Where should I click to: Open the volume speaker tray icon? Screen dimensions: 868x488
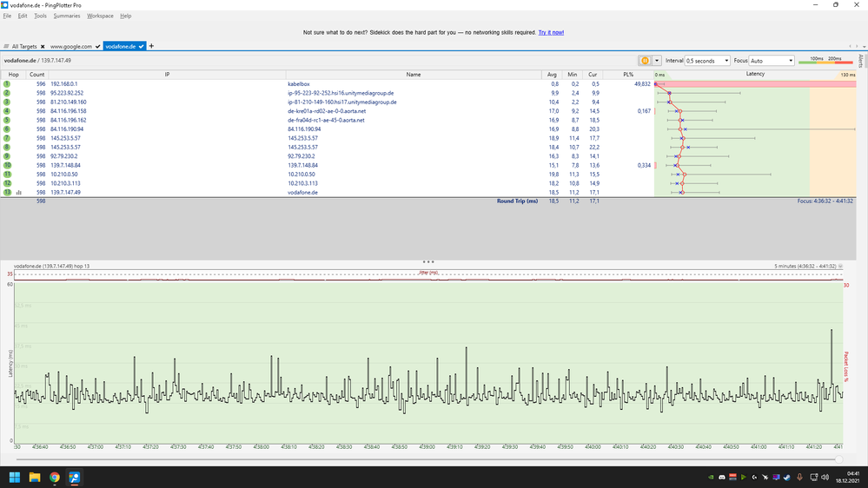[x=825, y=477]
